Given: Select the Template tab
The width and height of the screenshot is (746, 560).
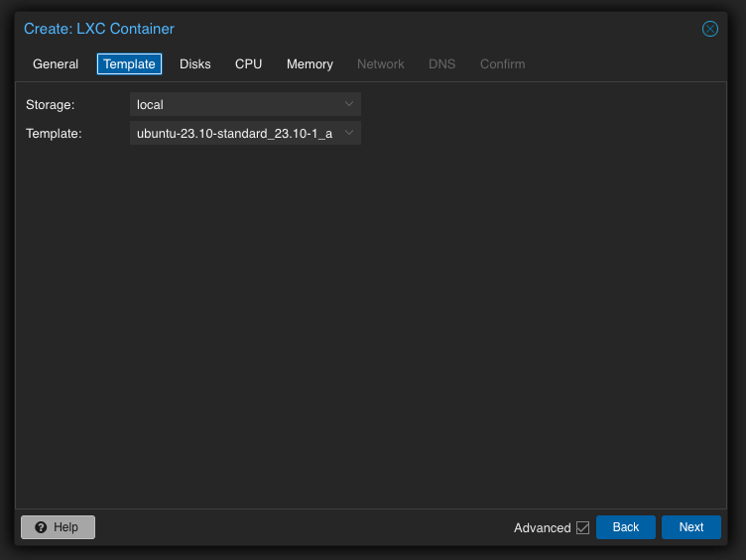Looking at the screenshot, I should [129, 64].
